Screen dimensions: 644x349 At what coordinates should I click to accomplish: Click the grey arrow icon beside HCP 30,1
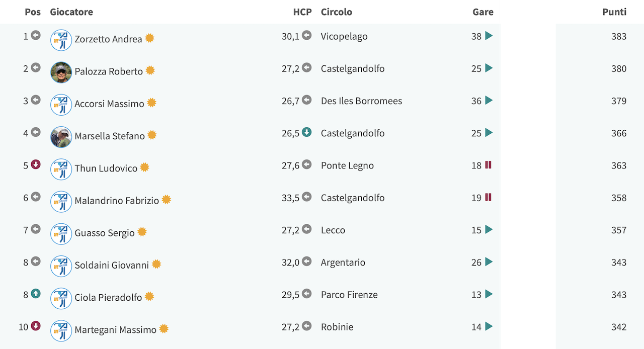[x=306, y=35]
